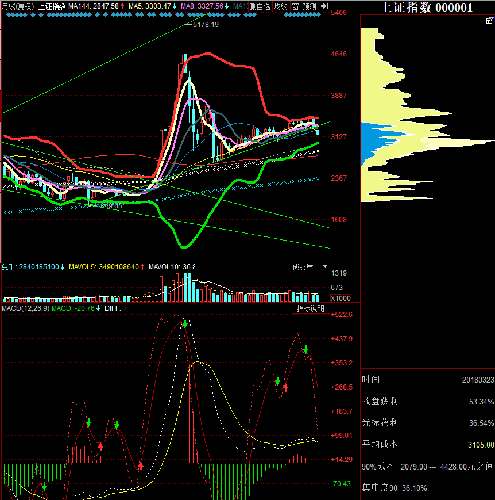Click the red buy arrow beside the green arrow
Screen dimensions: 495x500
pyautogui.click(x=285, y=387)
